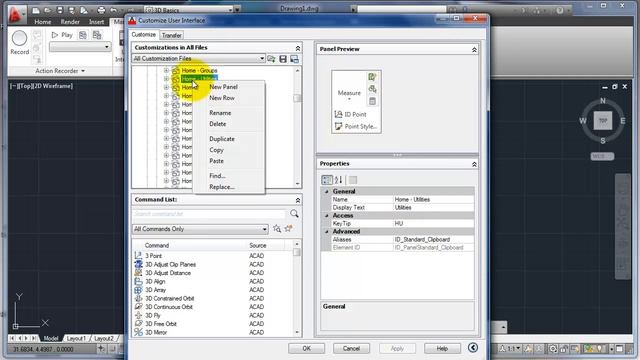This screenshot has width=640, height=360.
Task: Create a new command star icon
Action: click(x=289, y=229)
